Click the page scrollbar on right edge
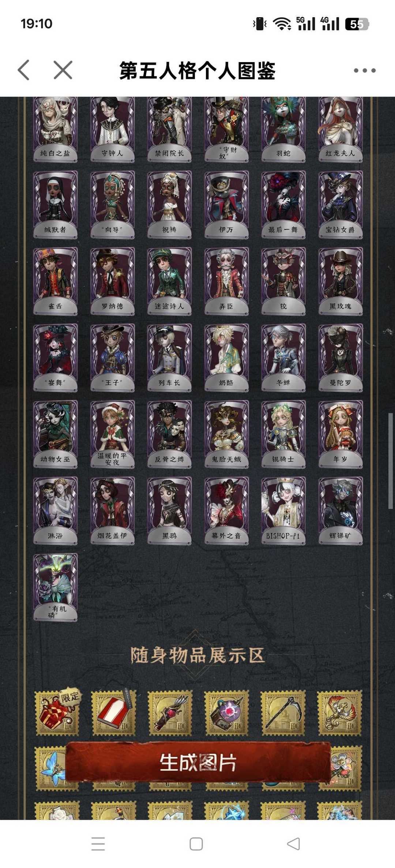The width and height of the screenshot is (395, 868). (x=390, y=460)
